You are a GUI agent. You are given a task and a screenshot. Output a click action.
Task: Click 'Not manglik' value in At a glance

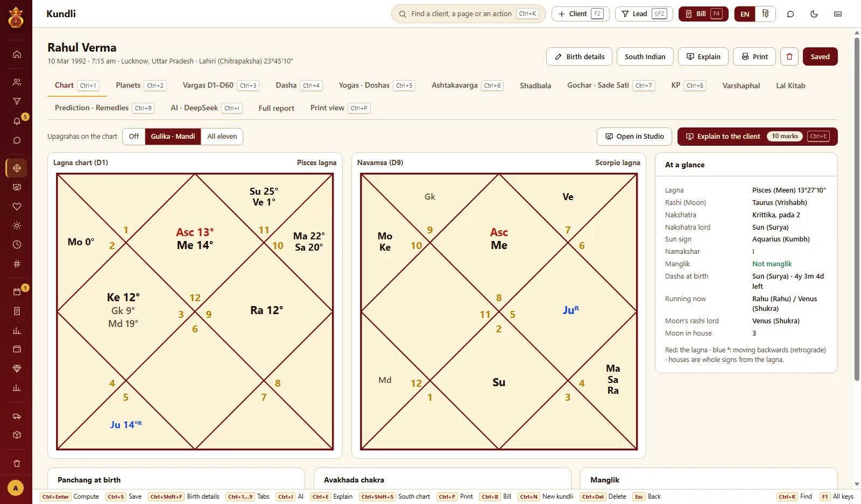coord(772,264)
